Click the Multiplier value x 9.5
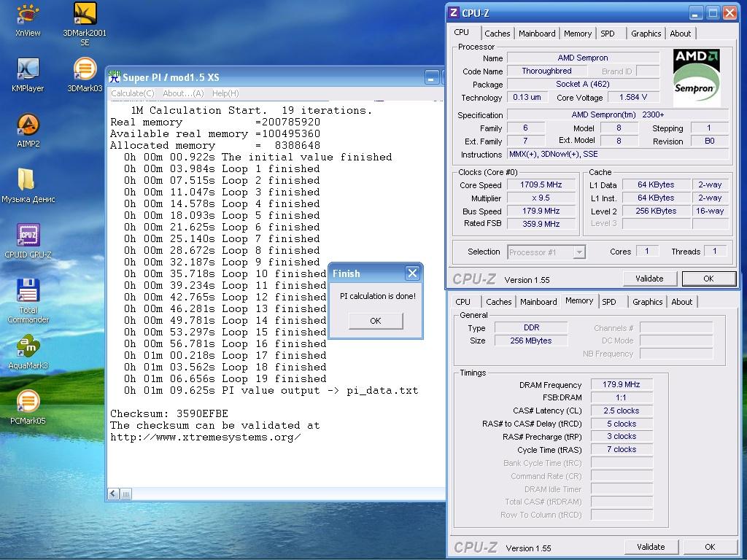The width and height of the screenshot is (747, 560). pyautogui.click(x=541, y=198)
